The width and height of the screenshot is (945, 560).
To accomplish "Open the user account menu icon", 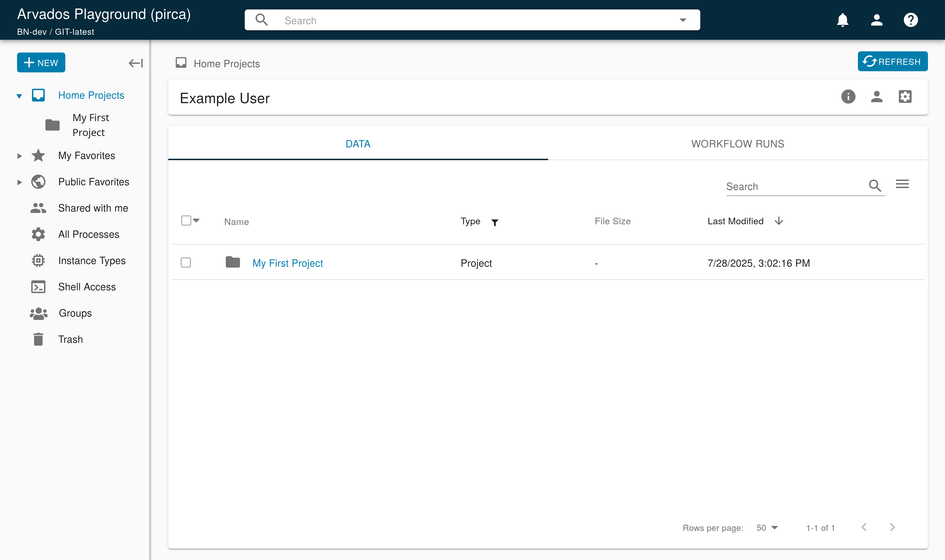I will pos(876,20).
